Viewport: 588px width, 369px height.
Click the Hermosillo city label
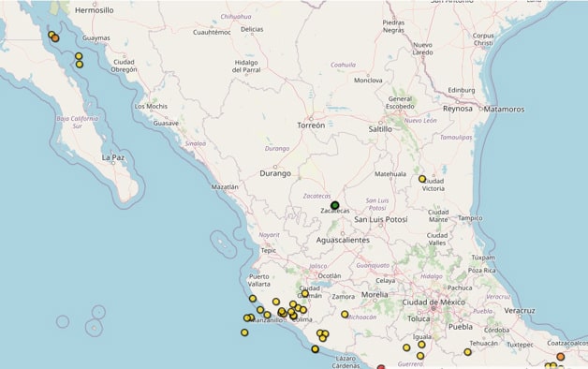coord(95,10)
